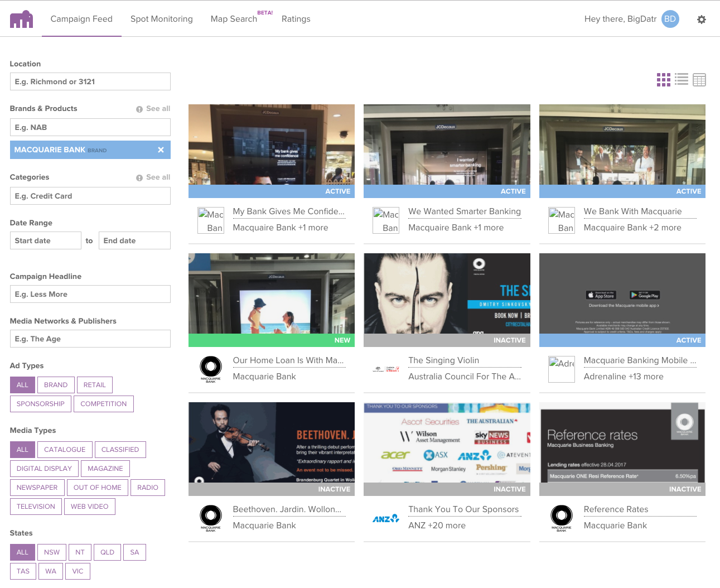Toggle the RADIO media type
The width and height of the screenshot is (720, 588).
click(x=148, y=488)
